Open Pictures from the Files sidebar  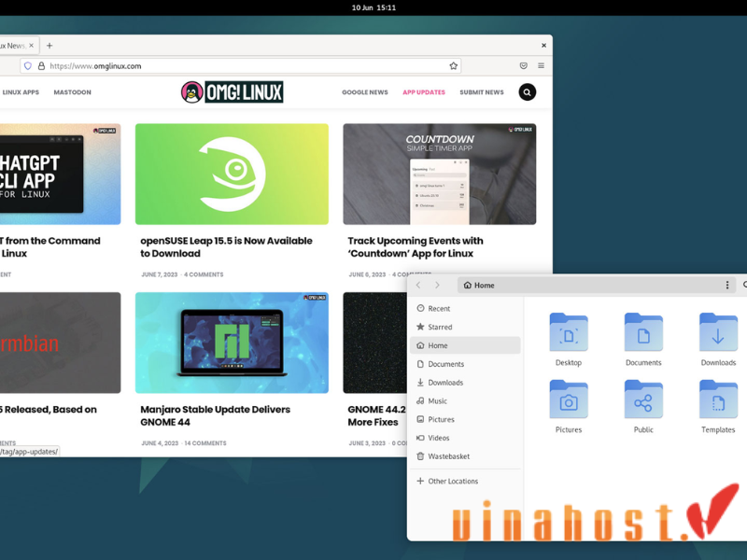click(465, 419)
